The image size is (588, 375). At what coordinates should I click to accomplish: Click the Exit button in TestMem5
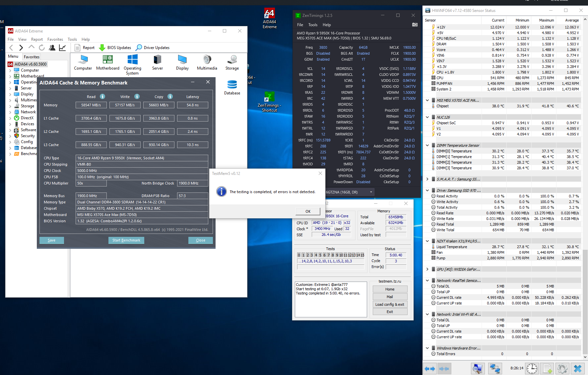390,312
